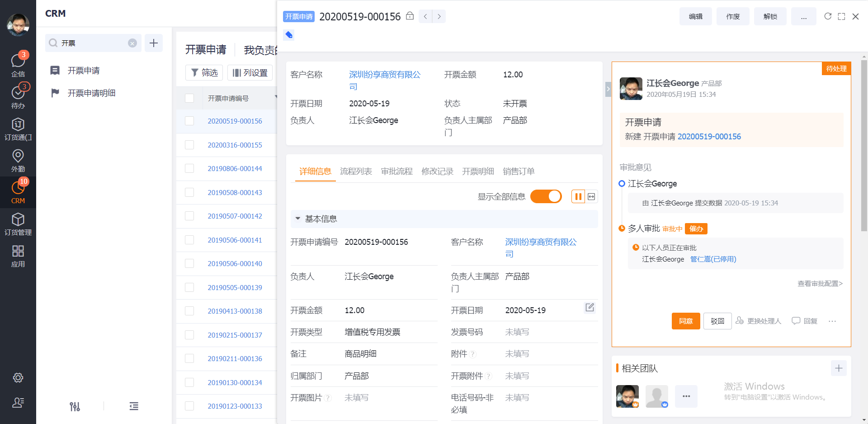Click 回复 reply action
The width and height of the screenshot is (868, 424).
click(804, 321)
